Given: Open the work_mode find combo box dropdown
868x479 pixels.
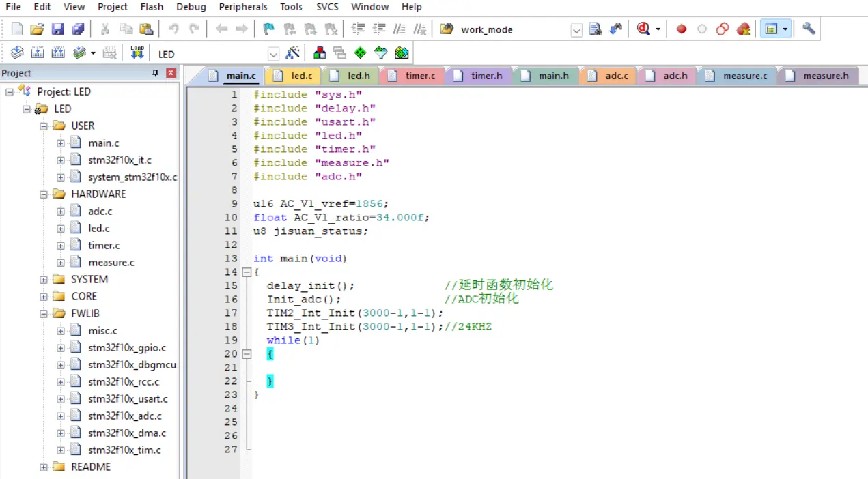Looking at the screenshot, I should (576, 29).
